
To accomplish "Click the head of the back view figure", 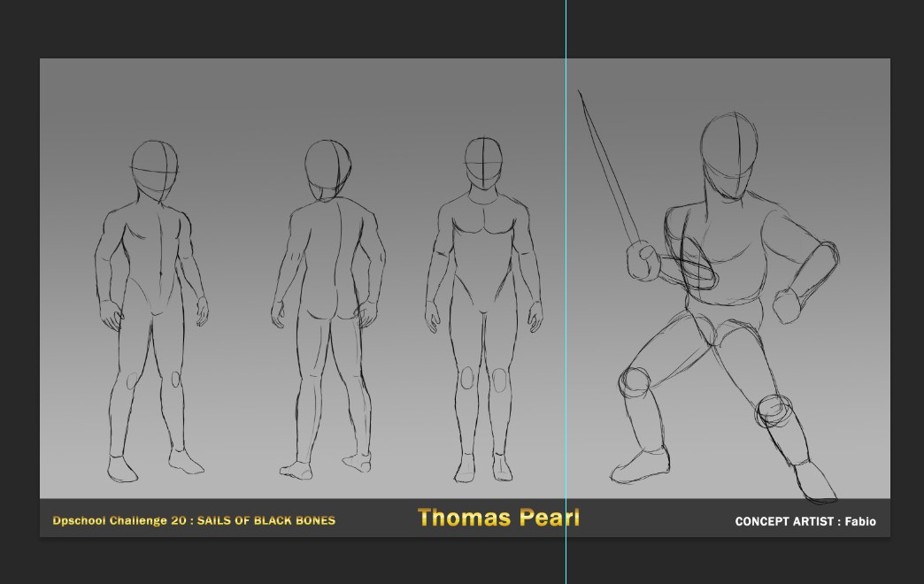I will coord(327,166).
